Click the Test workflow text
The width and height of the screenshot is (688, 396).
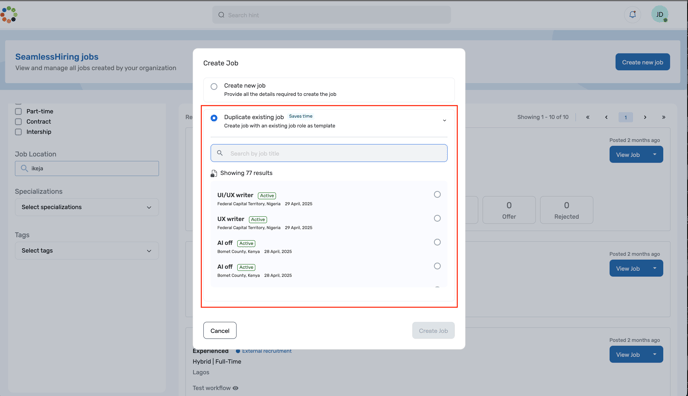tap(211, 388)
